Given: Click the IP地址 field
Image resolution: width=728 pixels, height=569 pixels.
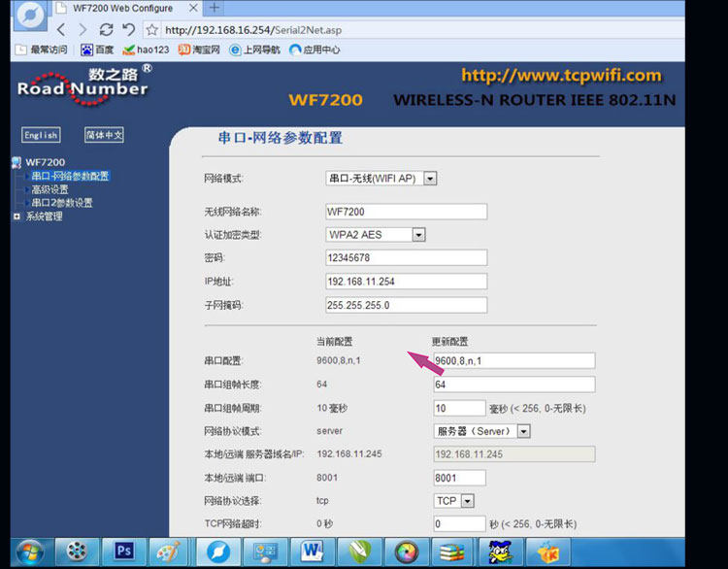Looking at the screenshot, I should [x=407, y=281].
